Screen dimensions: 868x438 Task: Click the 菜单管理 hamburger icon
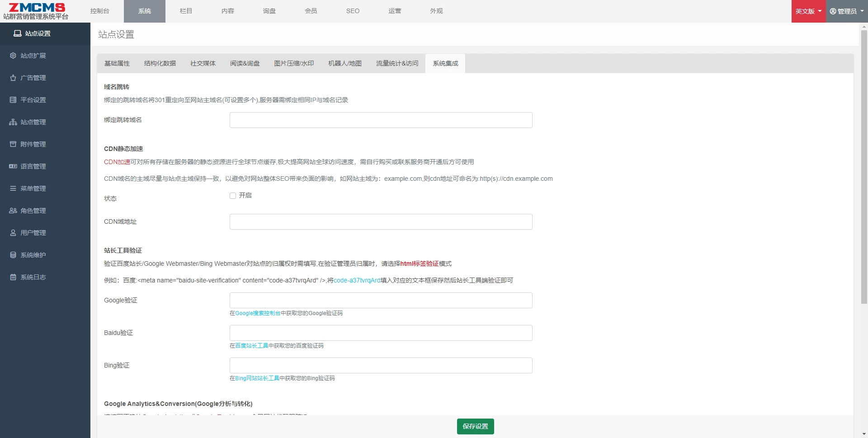[13, 188]
